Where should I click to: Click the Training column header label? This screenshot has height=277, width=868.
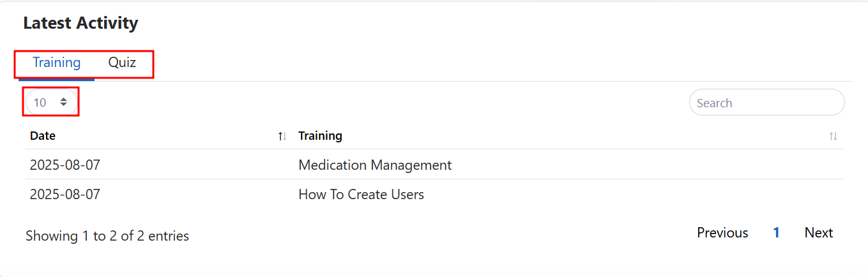tap(320, 136)
